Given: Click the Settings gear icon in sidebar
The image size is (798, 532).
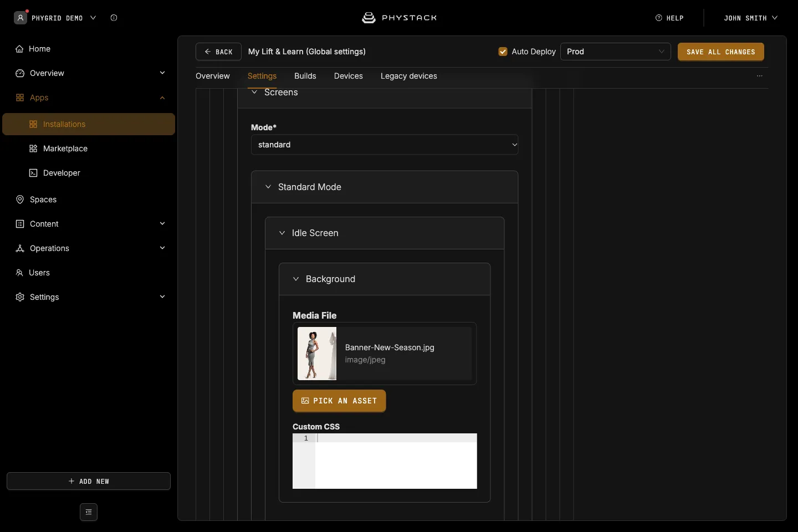Looking at the screenshot, I should coord(20,297).
